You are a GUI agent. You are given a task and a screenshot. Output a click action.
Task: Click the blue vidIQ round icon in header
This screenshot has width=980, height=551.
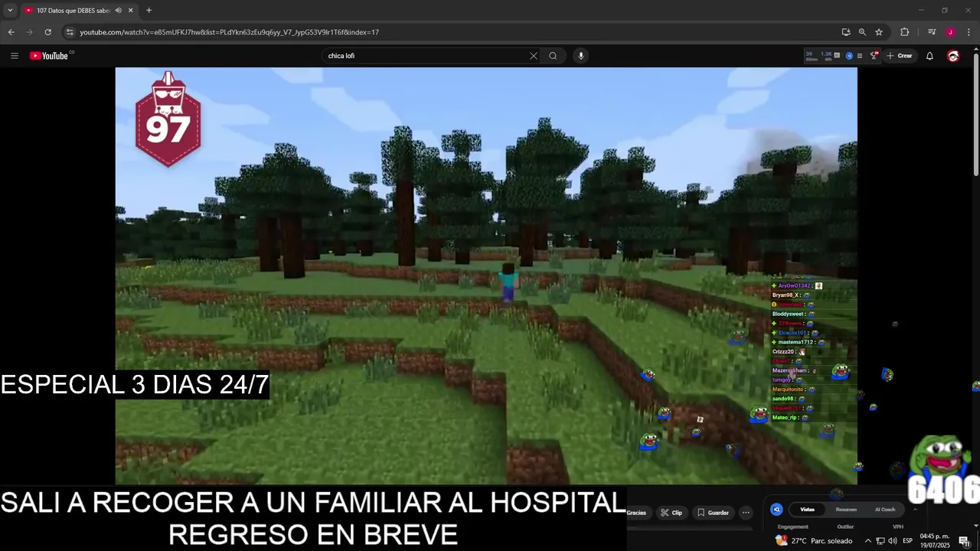click(849, 56)
